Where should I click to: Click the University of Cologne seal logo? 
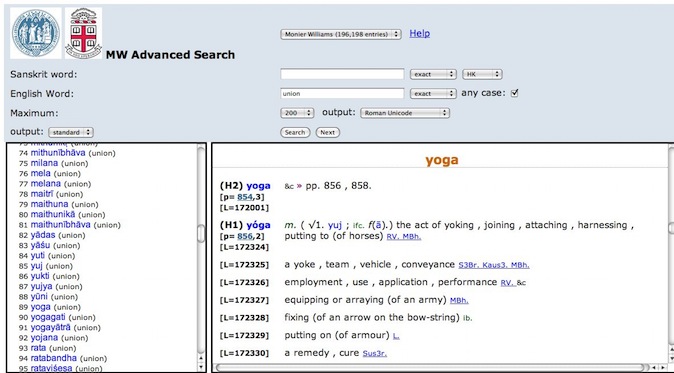[36, 33]
